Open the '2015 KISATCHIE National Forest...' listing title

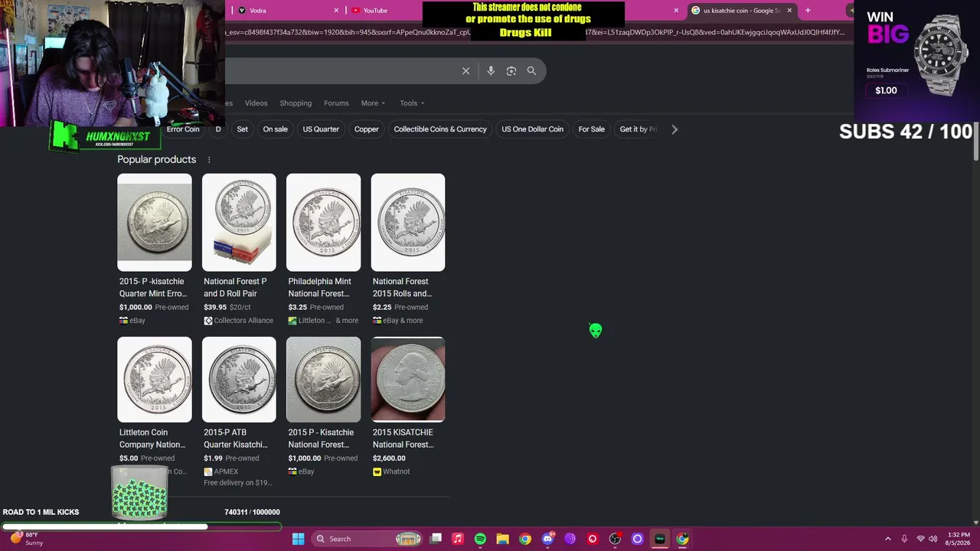click(x=403, y=439)
